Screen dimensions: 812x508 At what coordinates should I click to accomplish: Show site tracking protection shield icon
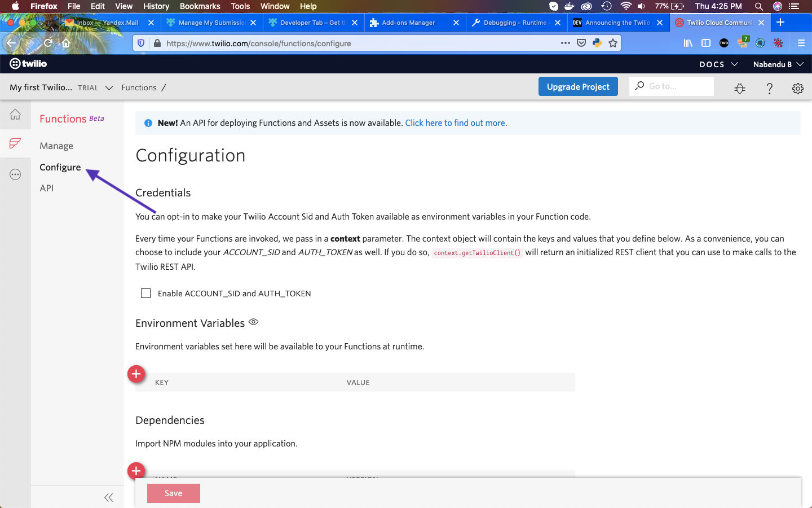pos(142,43)
